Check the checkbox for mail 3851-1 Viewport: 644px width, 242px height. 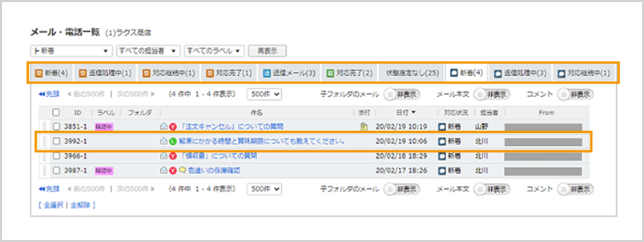pos(56,126)
